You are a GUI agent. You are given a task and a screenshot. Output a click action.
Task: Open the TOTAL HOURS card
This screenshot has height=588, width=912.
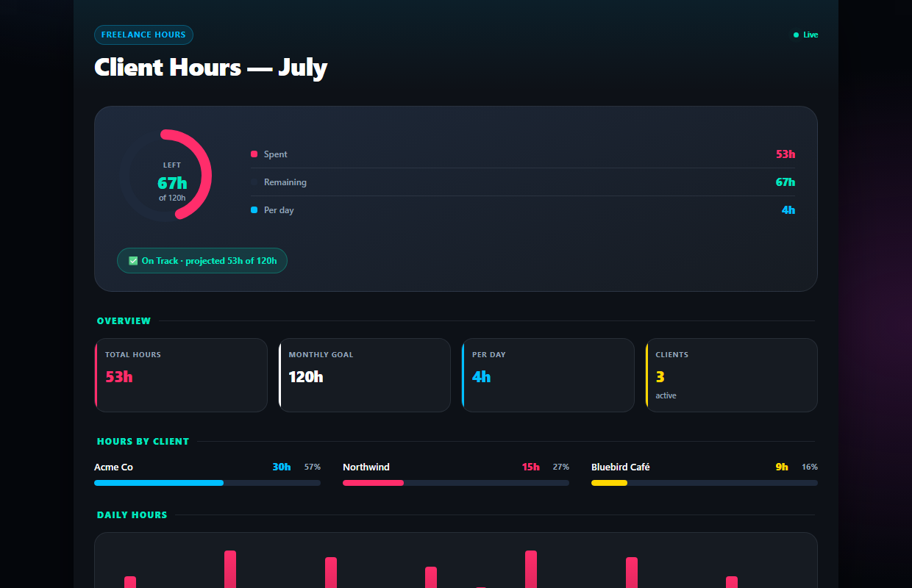(181, 375)
